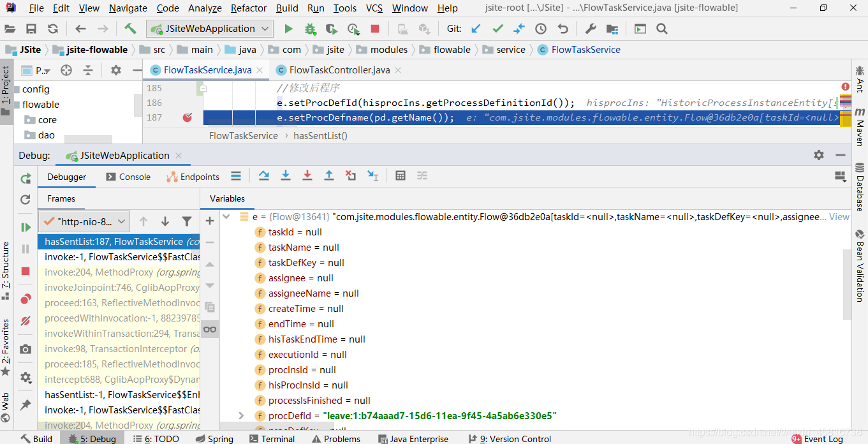Click Drop Frame icon in debugger toolbar
Image resolution: width=868 pixels, height=444 pixels.
tap(351, 175)
